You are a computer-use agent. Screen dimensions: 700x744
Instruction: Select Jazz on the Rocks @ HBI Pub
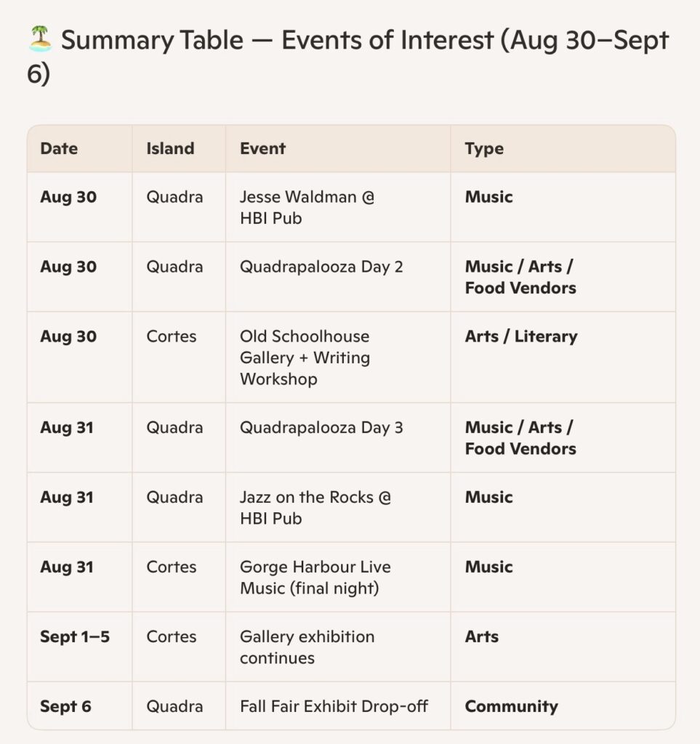(315, 508)
